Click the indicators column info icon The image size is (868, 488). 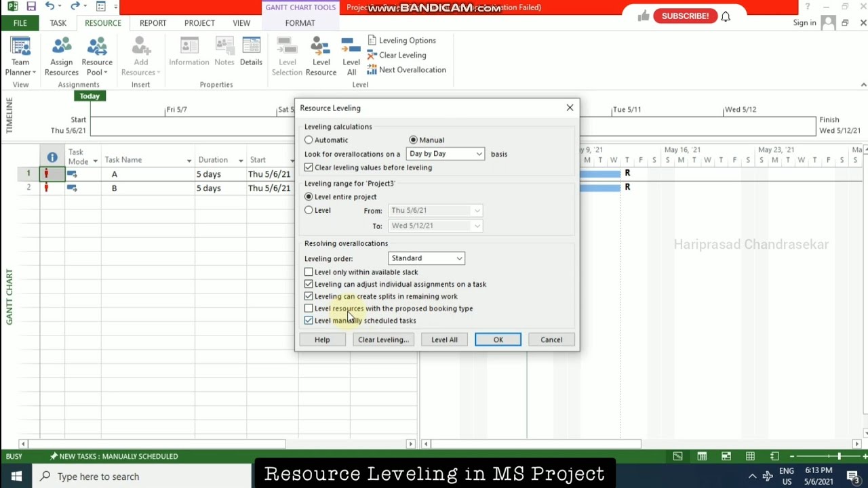coord(52,158)
